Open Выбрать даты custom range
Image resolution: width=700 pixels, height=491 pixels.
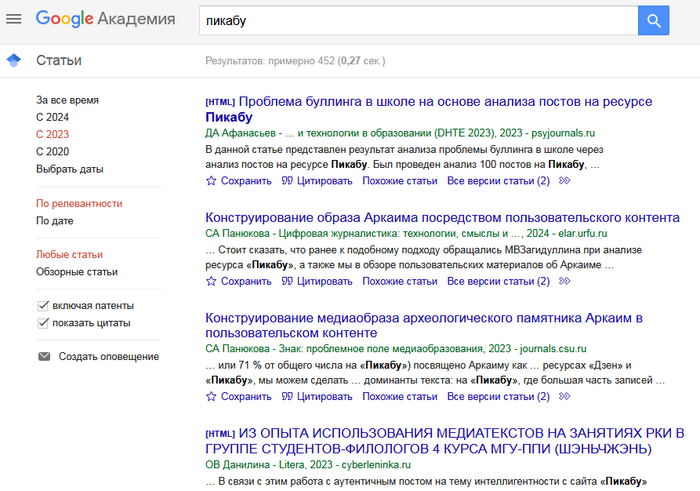coord(70,169)
